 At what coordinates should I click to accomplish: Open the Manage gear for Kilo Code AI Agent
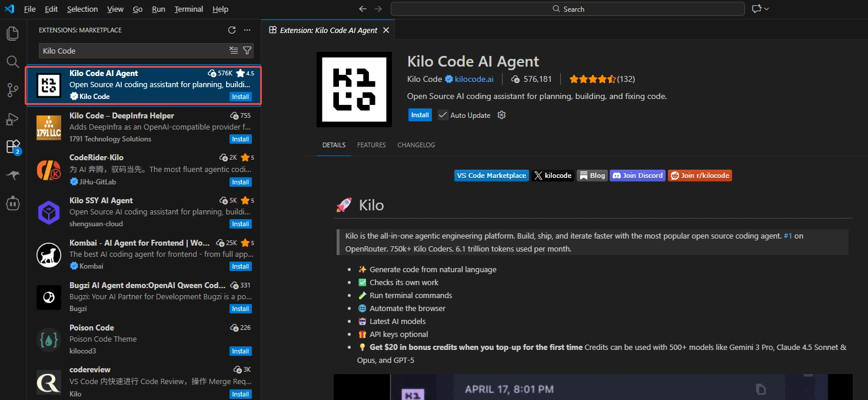(501, 115)
